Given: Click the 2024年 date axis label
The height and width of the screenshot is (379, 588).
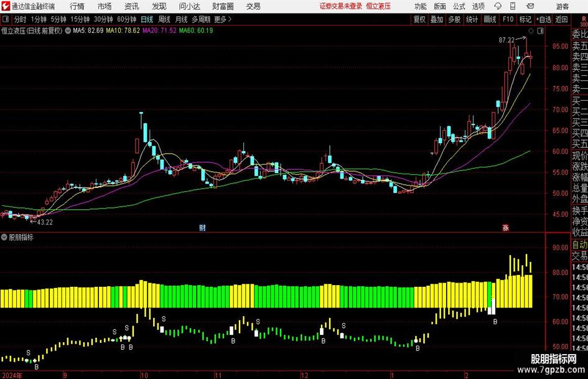Looking at the screenshot, I should (x=12, y=375).
